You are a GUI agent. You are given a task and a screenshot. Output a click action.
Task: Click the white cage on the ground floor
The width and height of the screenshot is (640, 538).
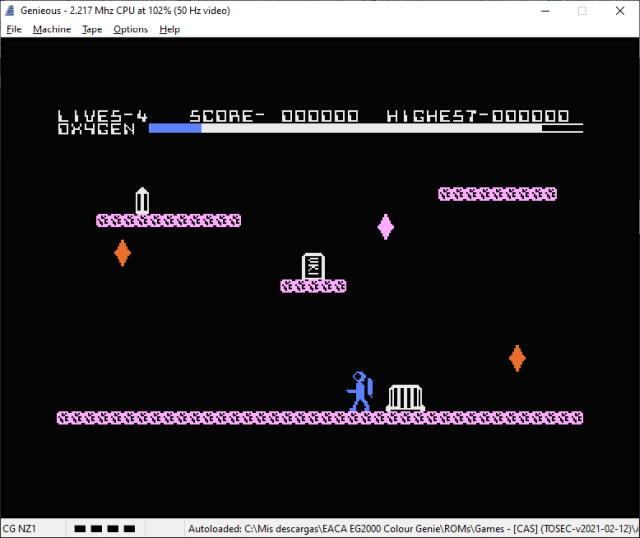(x=405, y=398)
